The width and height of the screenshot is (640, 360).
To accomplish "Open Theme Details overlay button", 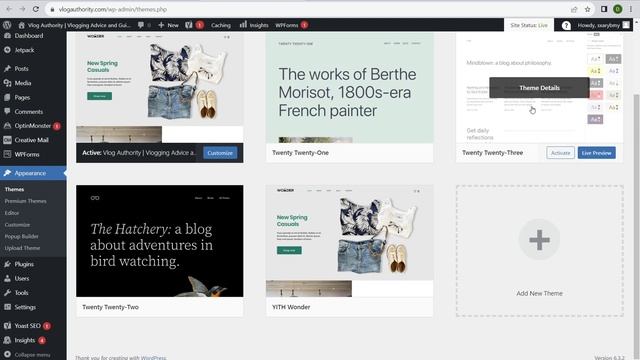I will tap(539, 88).
